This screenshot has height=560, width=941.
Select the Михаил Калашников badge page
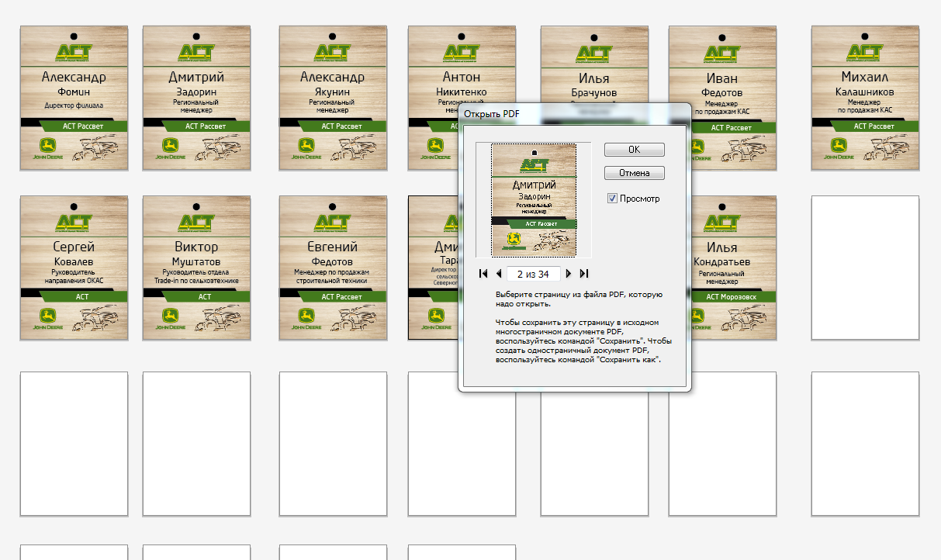coord(865,98)
